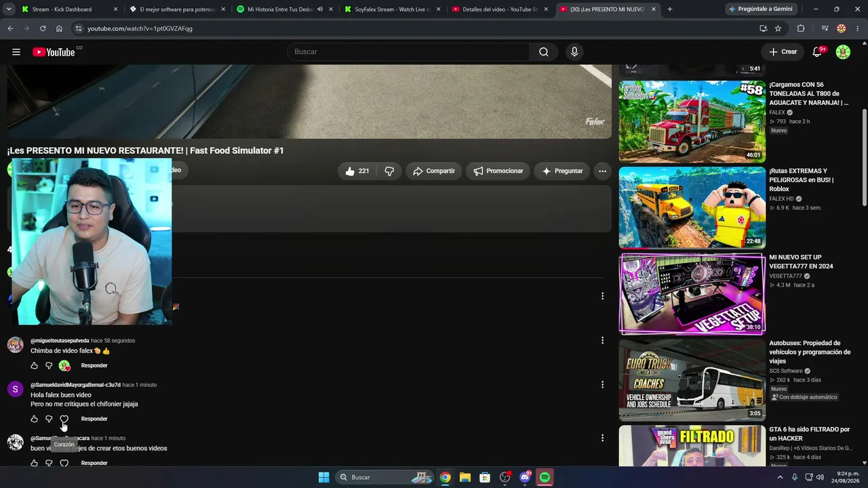The width and height of the screenshot is (868, 488).
Task: Click username @SamueldavidMayorgaBernal-c3u7d
Action: 75,385
